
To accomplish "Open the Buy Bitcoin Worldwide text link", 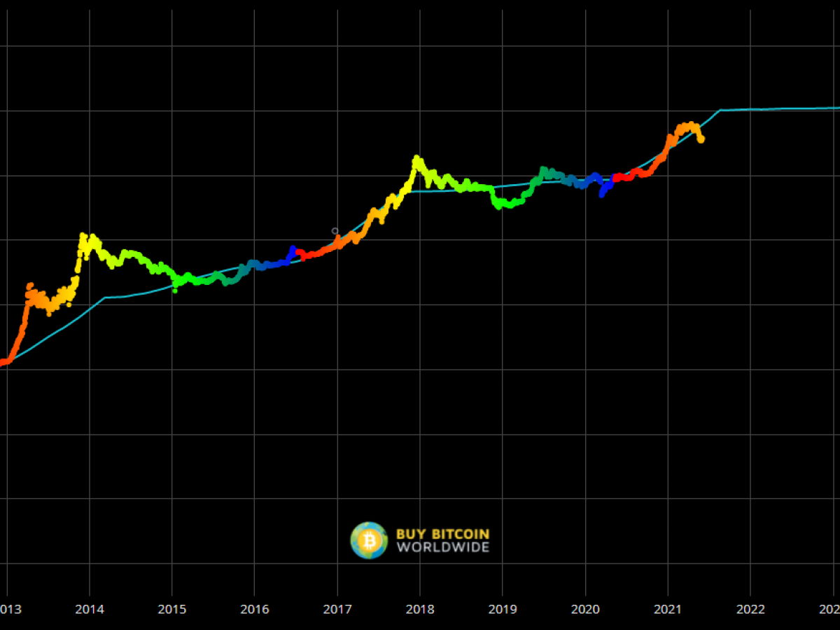I will pyautogui.click(x=442, y=540).
